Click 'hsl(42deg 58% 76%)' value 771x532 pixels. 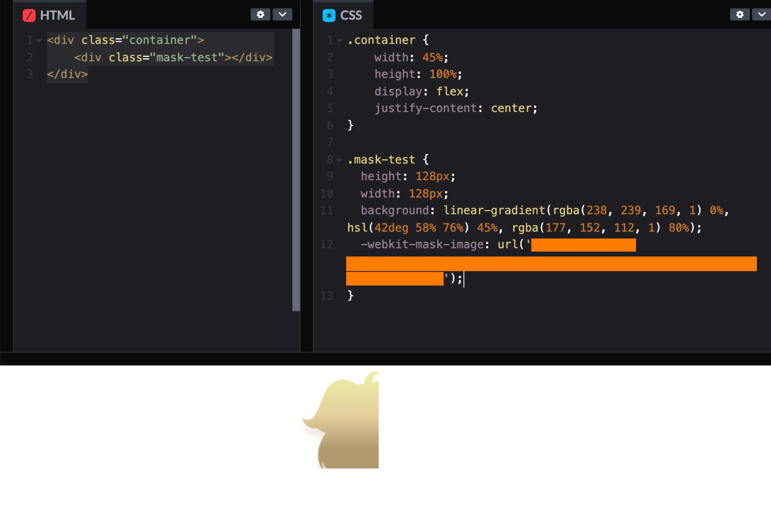[x=408, y=228]
